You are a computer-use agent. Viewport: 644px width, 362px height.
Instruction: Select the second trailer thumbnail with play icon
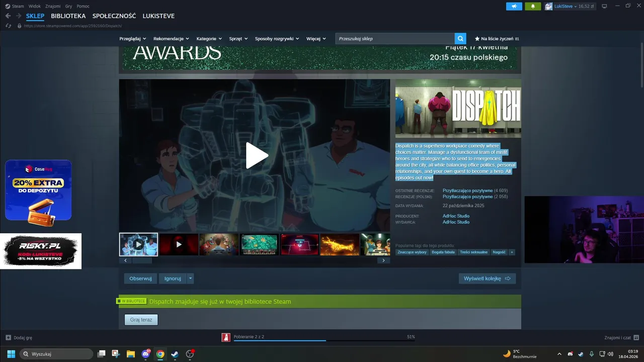(x=179, y=244)
